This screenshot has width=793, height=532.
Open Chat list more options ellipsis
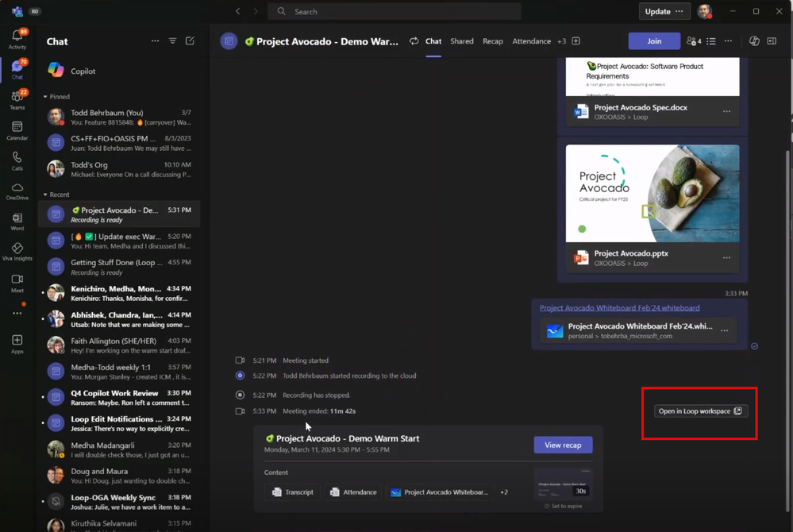tap(155, 41)
